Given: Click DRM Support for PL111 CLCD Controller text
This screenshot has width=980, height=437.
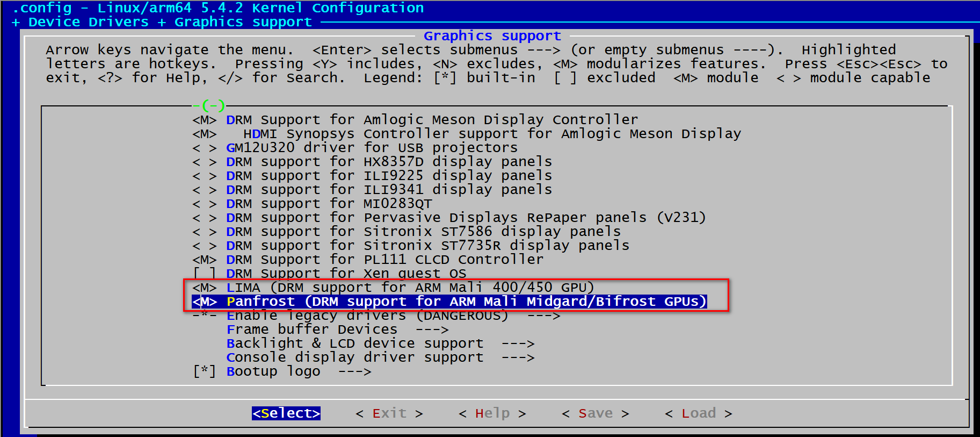Looking at the screenshot, I should point(385,260).
